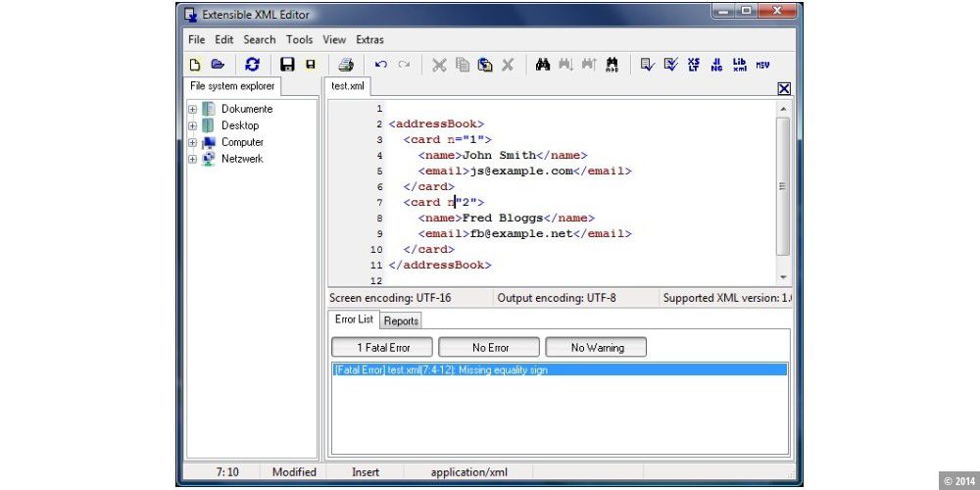Click the large Save floppy icon
The height and width of the screenshot is (490, 980).
tap(287, 65)
